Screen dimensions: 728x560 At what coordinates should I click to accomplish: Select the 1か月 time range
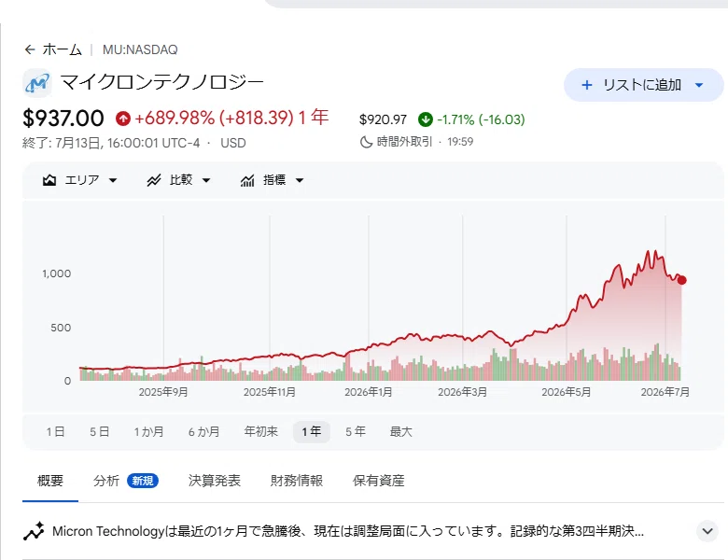coord(148,432)
